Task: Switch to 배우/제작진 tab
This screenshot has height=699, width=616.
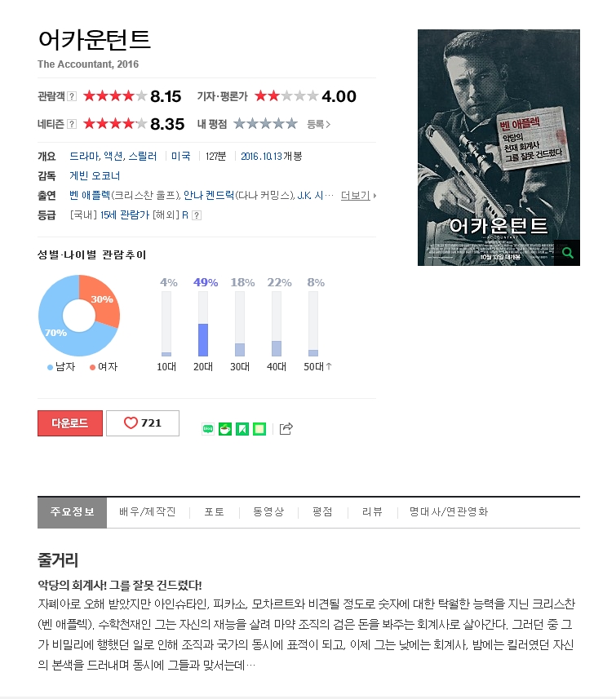Action: coord(148,511)
